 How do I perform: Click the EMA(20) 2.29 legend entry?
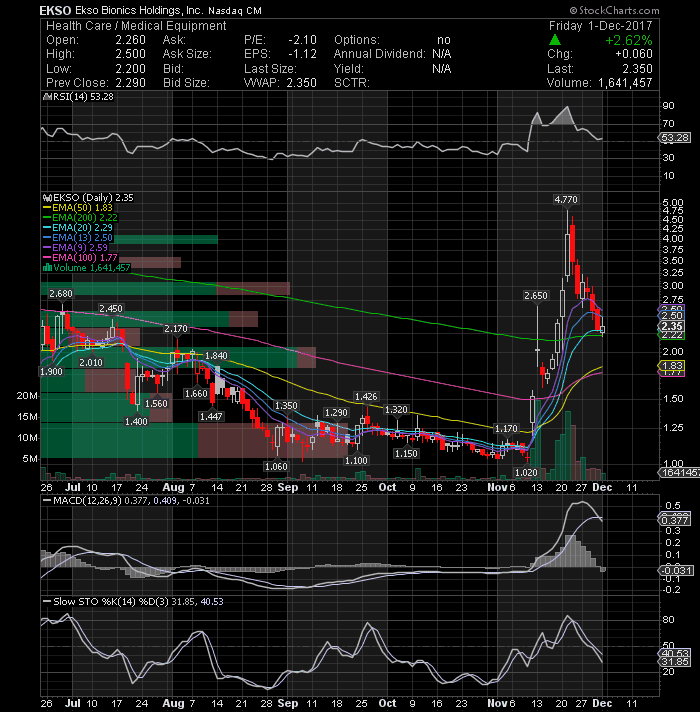pyautogui.click(x=78, y=227)
